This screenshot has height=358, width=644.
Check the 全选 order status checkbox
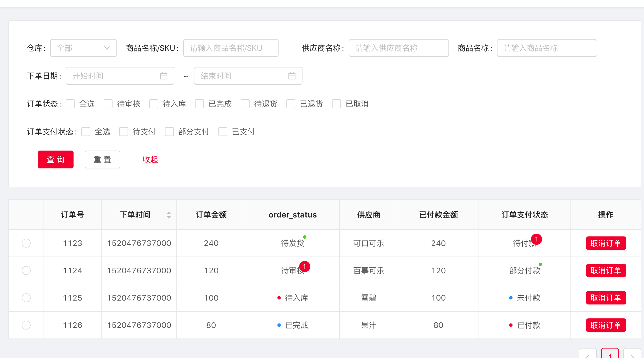(70, 104)
